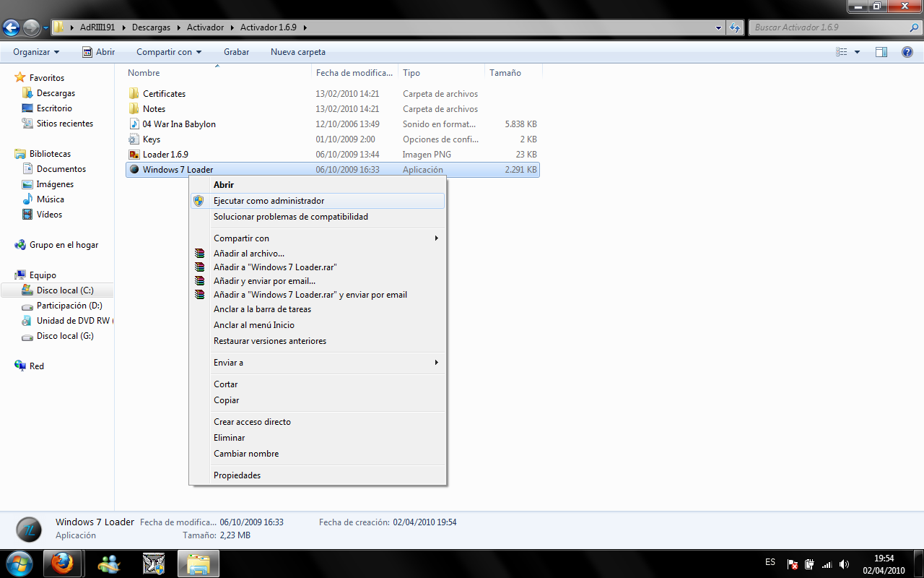This screenshot has height=578, width=924.
Task: Click the Forward navigation arrow
Action: pyautogui.click(x=31, y=28)
